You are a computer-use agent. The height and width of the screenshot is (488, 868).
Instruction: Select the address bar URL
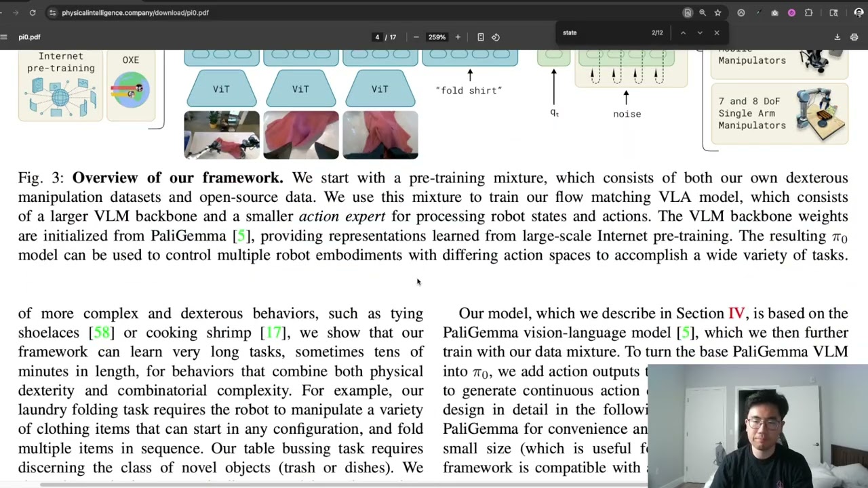pyautogui.click(x=135, y=12)
